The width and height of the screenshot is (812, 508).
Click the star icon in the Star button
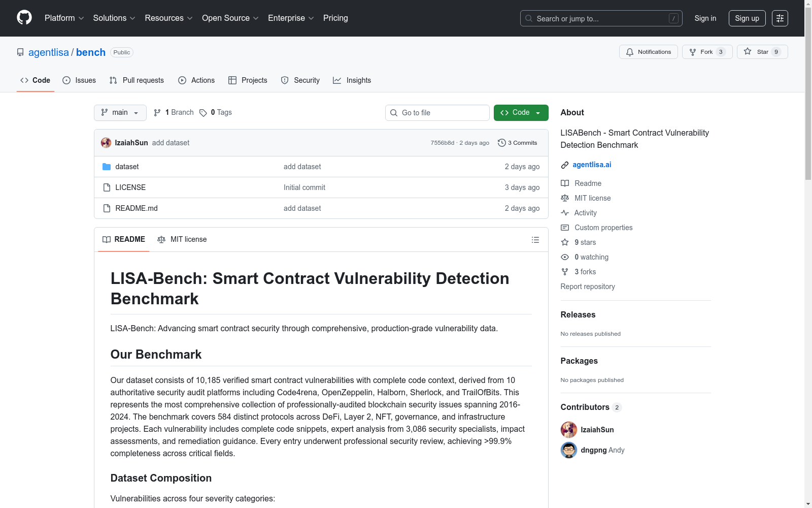click(x=748, y=51)
